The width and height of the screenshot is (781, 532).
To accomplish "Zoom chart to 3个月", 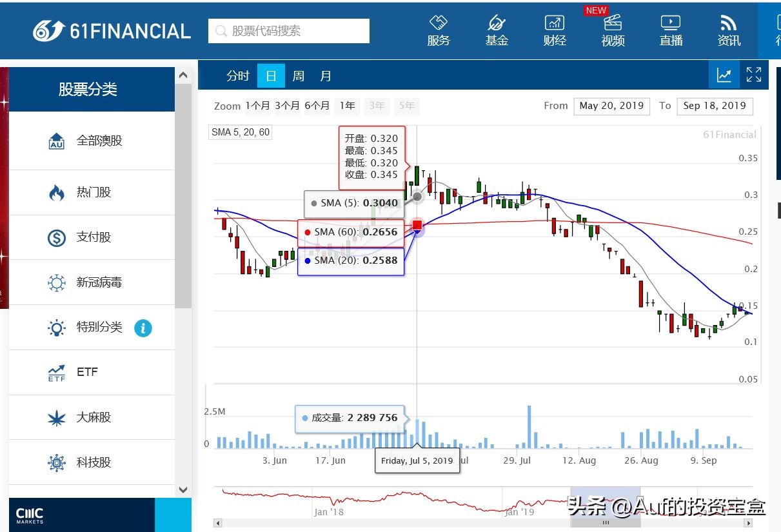I will coord(287,106).
